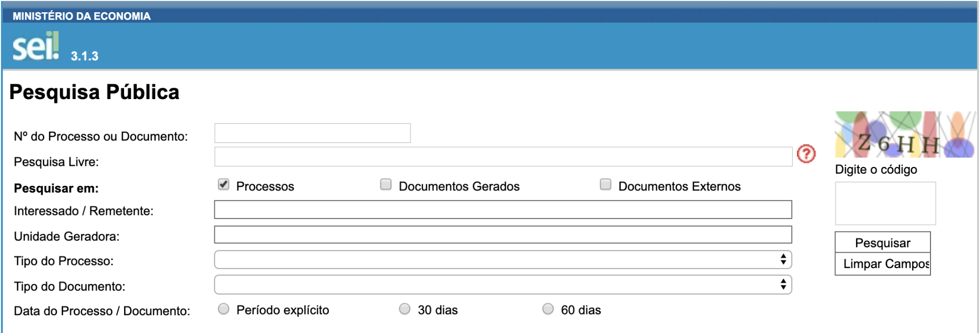Expand the Tipo do Documento dropdown
This screenshot has height=333, width=980.
tap(503, 285)
